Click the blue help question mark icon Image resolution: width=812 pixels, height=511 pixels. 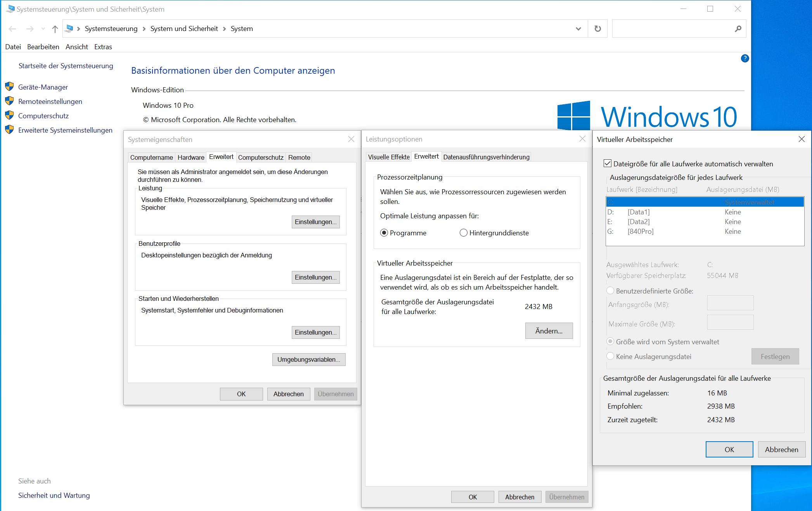[x=744, y=59]
